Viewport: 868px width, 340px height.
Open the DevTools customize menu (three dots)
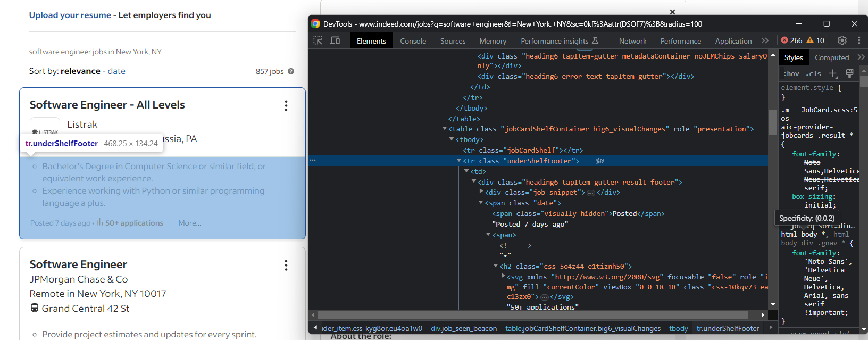[x=859, y=40]
